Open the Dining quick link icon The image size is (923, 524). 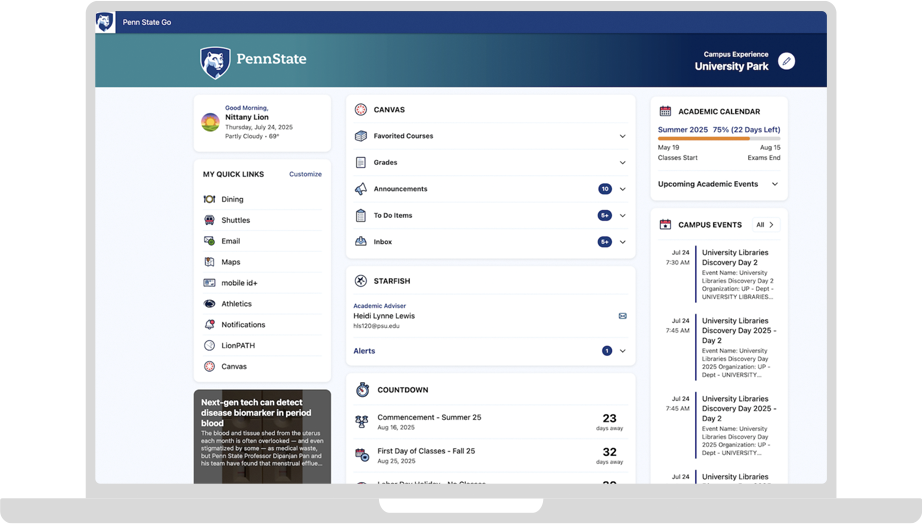209,199
